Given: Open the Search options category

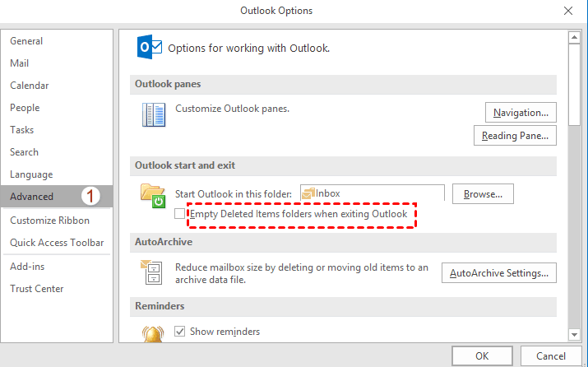Looking at the screenshot, I should tap(57, 152).
